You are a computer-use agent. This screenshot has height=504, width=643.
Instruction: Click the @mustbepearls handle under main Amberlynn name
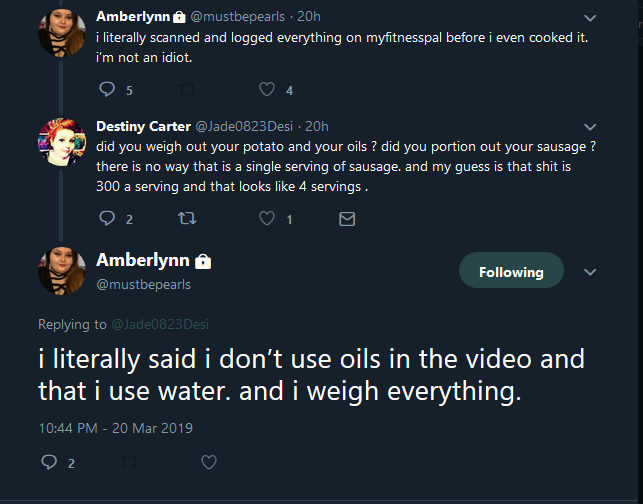click(x=144, y=285)
